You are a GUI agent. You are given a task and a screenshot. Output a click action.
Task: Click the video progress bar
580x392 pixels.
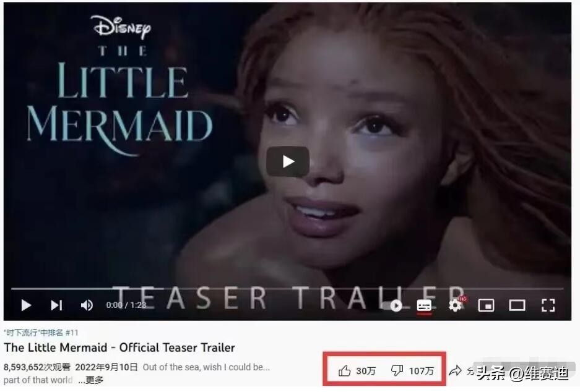[x=287, y=289]
